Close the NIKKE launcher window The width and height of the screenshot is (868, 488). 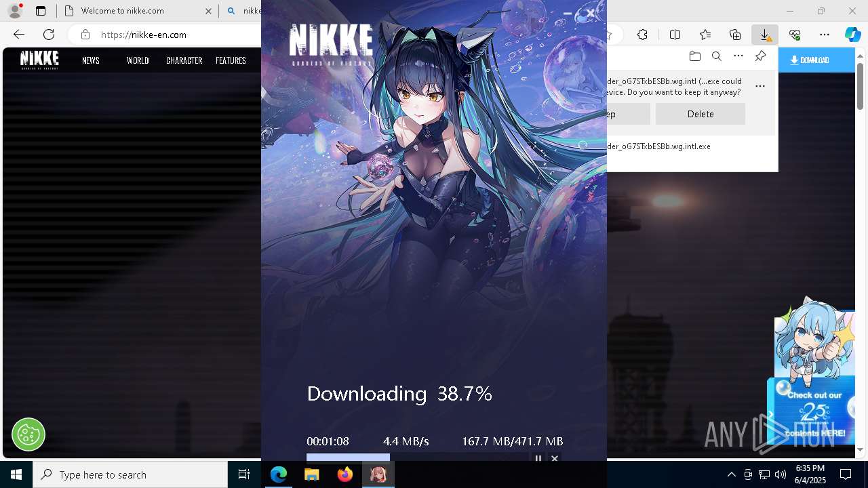pyautogui.click(x=591, y=13)
